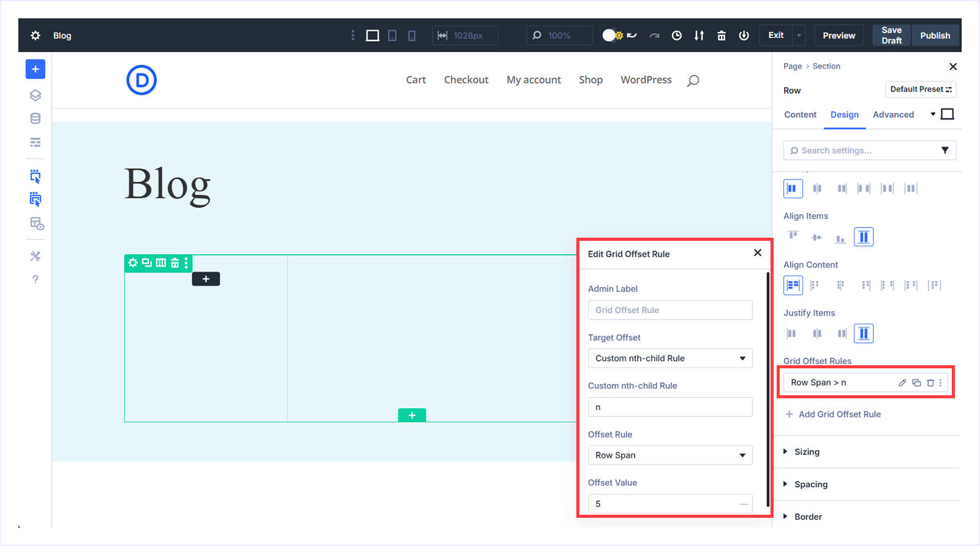Open the builder settings gear next to Blog
This screenshot has height=546, width=980.
36,36
